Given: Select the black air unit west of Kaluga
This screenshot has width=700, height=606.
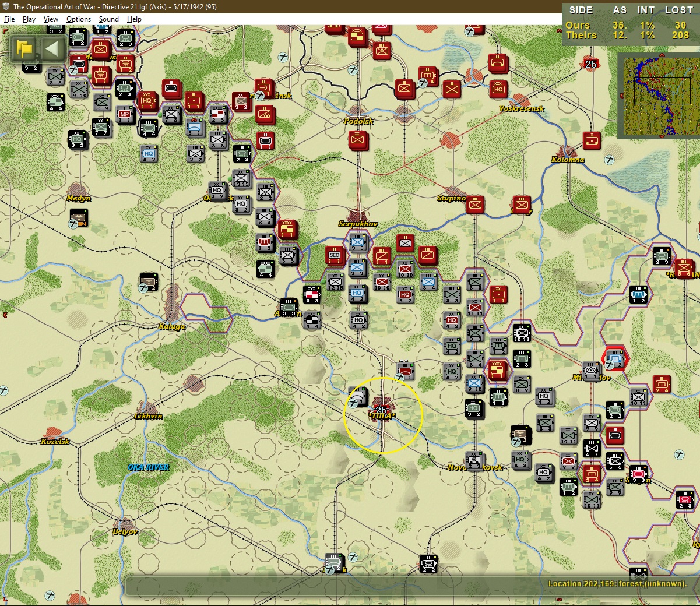Looking at the screenshot, I should pyautogui.click(x=149, y=281).
